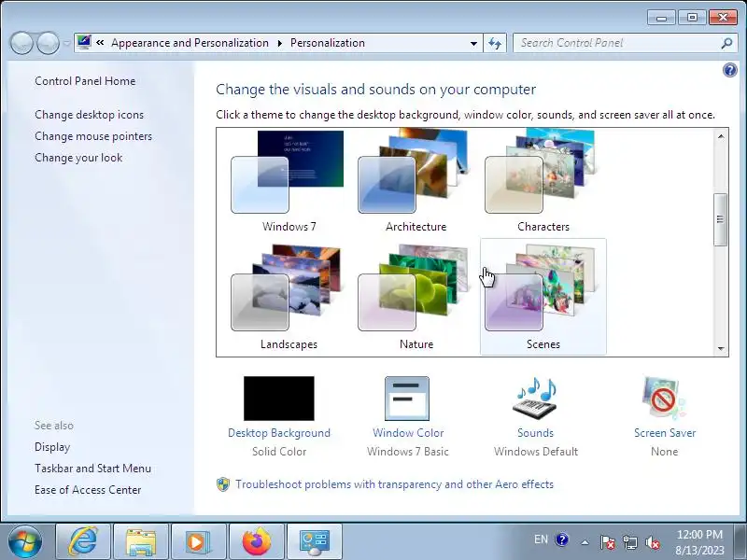The image size is (747, 560).
Task: Click the theme list scrollbar thumb
Action: coord(720,219)
